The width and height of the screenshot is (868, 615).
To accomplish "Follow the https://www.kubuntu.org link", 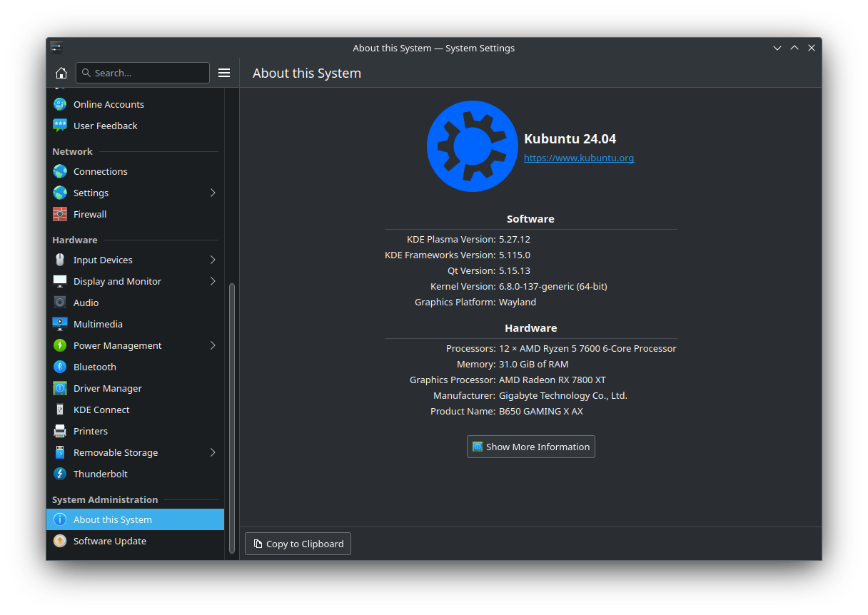I will tap(579, 158).
